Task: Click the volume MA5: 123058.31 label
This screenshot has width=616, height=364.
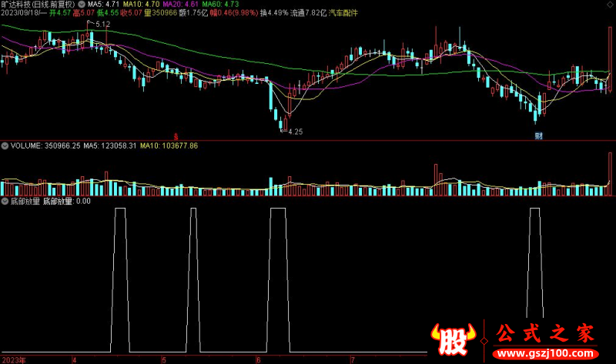Action: coord(109,146)
